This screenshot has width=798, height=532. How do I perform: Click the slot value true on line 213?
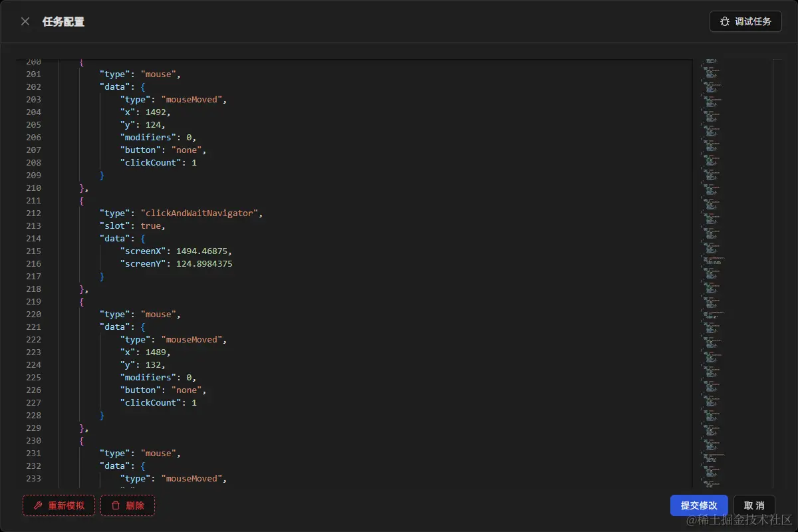click(x=150, y=226)
